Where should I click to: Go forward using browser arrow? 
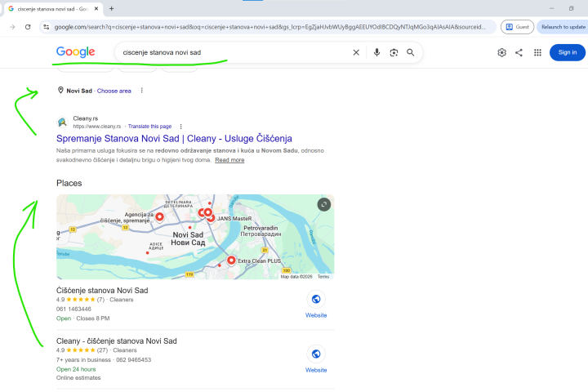pos(12,27)
